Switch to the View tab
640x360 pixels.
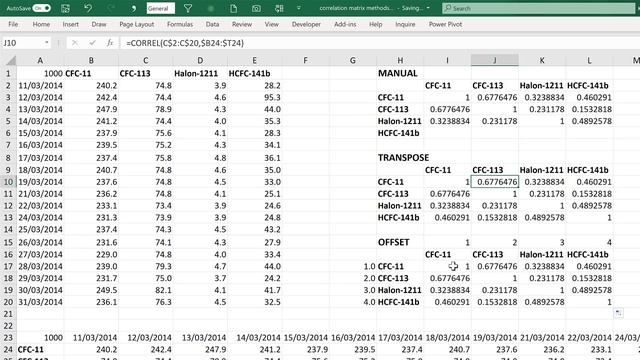[271, 24]
